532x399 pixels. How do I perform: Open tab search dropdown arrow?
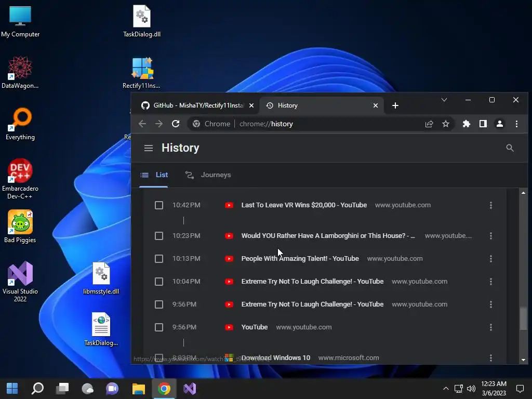[444, 100]
